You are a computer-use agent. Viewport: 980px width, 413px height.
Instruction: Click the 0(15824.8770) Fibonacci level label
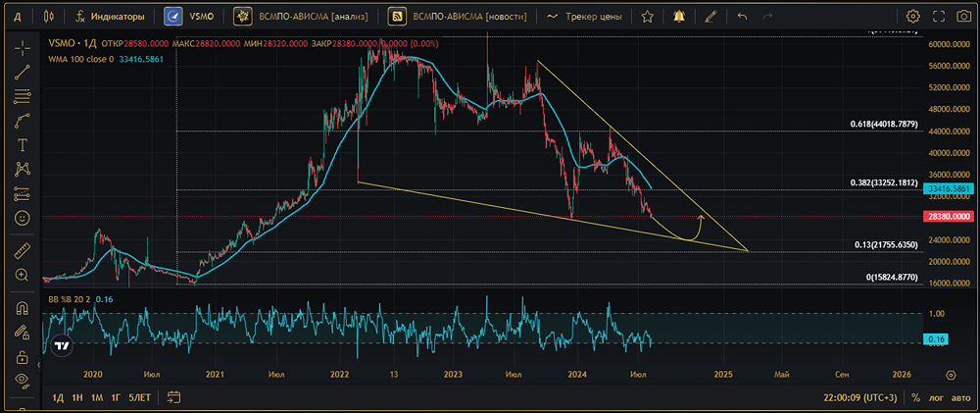892,277
